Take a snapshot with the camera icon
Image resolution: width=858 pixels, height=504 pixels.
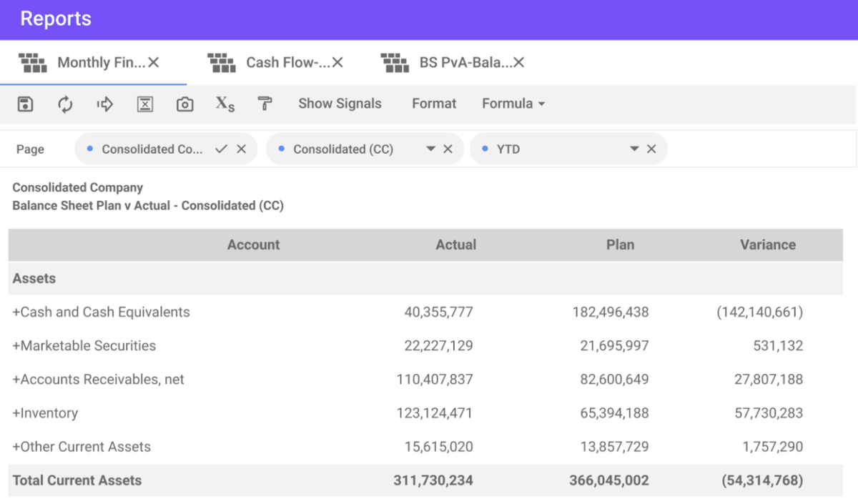(184, 104)
